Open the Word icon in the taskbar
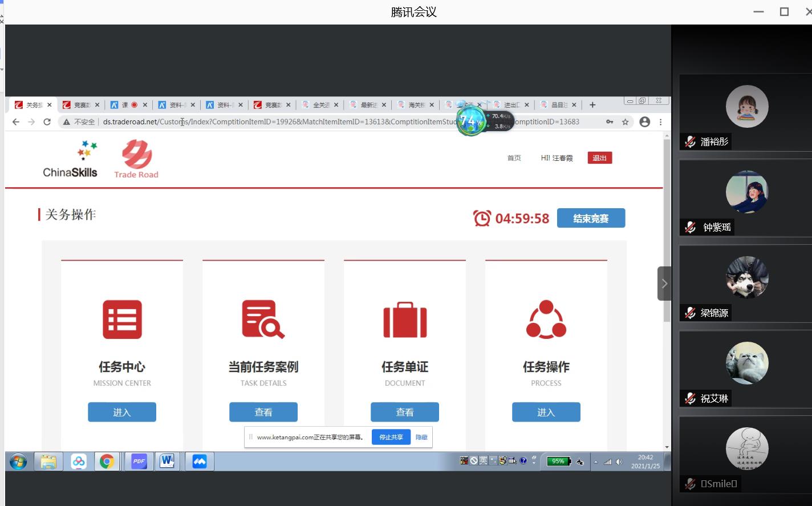The height and width of the screenshot is (506, 812). coord(167,462)
